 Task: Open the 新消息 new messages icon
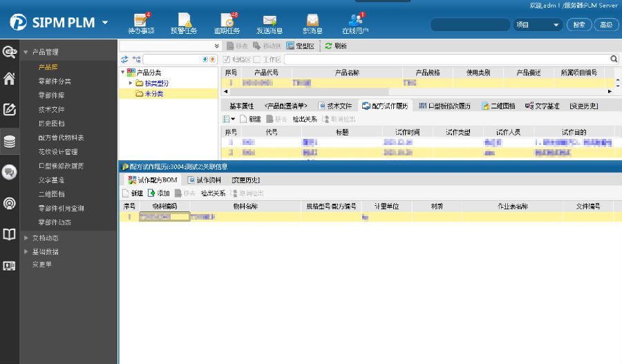click(x=312, y=21)
